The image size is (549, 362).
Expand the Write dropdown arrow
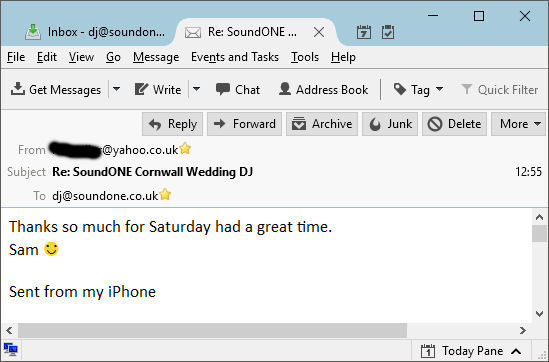(197, 89)
